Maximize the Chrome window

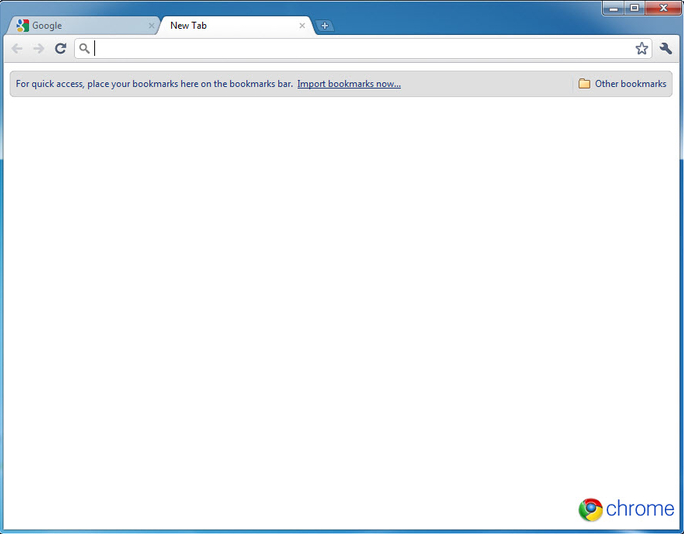[x=635, y=8]
